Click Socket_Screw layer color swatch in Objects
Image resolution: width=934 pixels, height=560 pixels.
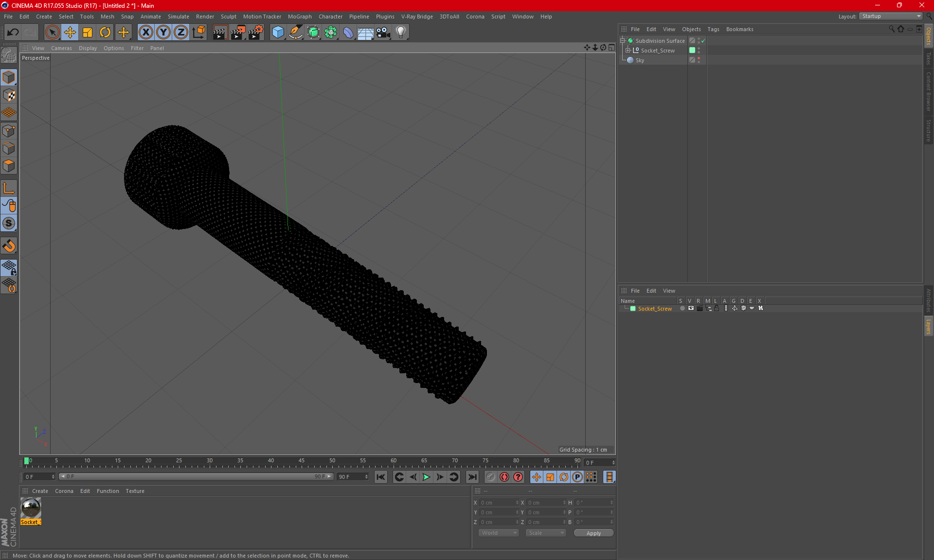[x=692, y=50]
